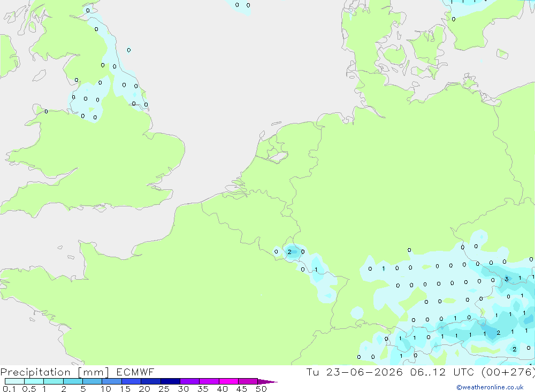
Task: Click the 30–35 mm purple swatch
Action: coord(190,381)
